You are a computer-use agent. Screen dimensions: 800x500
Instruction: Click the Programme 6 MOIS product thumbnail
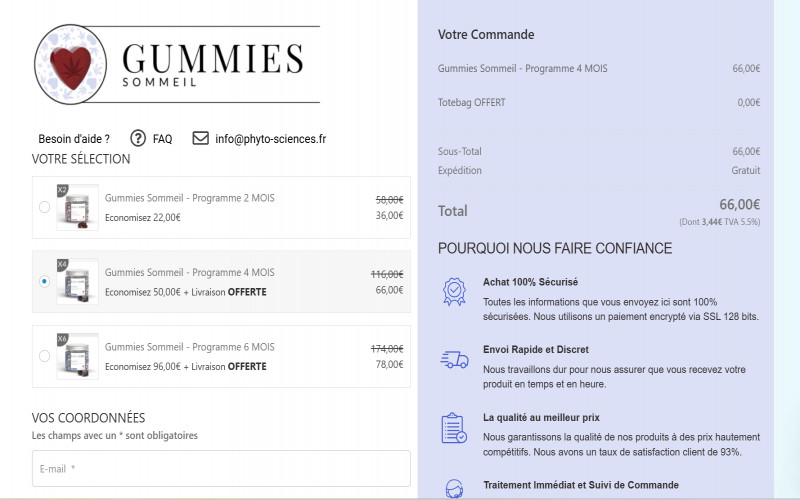coord(77,356)
